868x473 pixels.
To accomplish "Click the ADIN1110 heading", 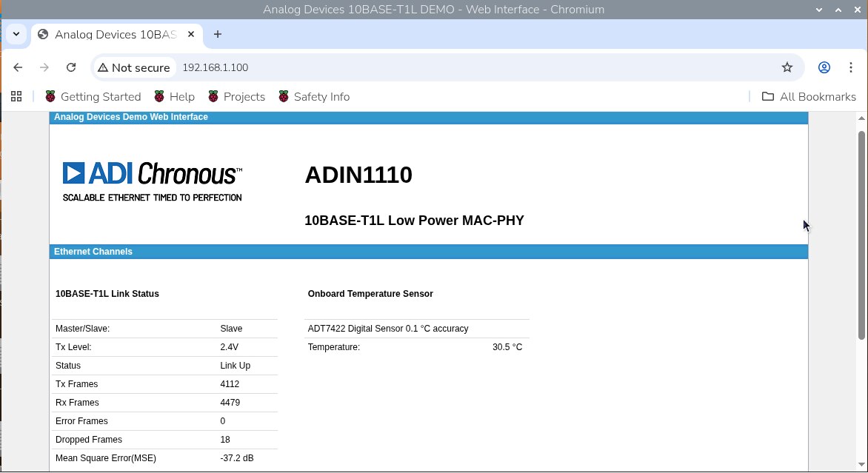I will [358, 175].
